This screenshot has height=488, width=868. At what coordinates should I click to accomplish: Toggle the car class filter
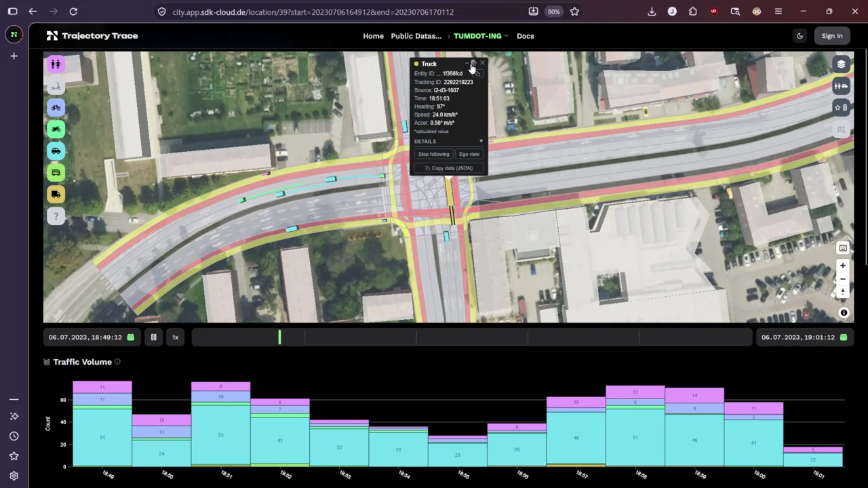(x=56, y=151)
